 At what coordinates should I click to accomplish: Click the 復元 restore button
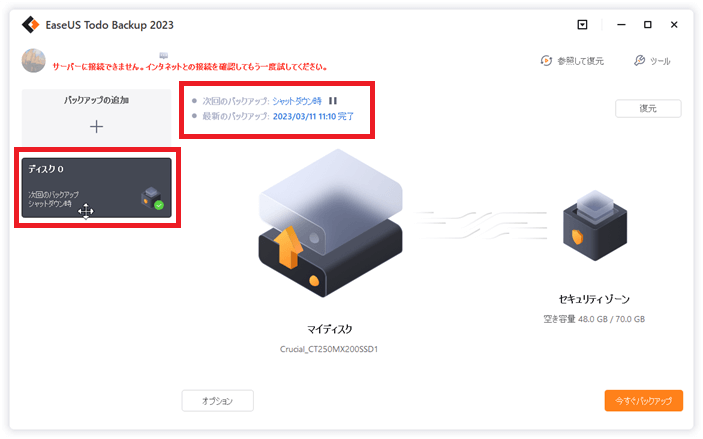[x=648, y=109]
